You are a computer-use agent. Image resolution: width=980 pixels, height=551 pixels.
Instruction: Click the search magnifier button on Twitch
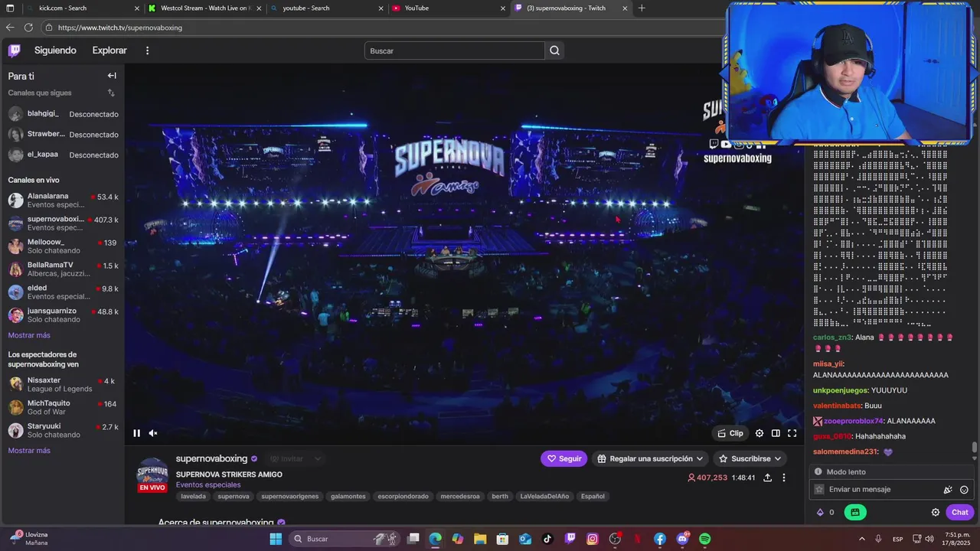click(555, 51)
